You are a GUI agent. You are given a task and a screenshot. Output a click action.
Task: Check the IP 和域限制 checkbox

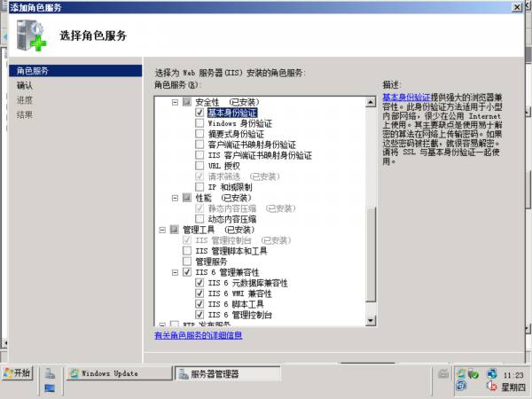(199, 186)
